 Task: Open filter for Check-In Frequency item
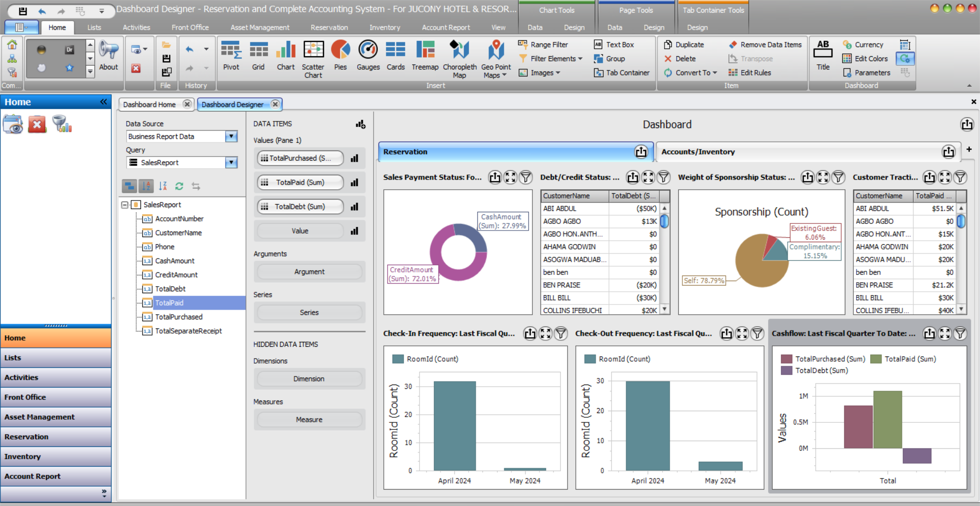click(x=560, y=333)
